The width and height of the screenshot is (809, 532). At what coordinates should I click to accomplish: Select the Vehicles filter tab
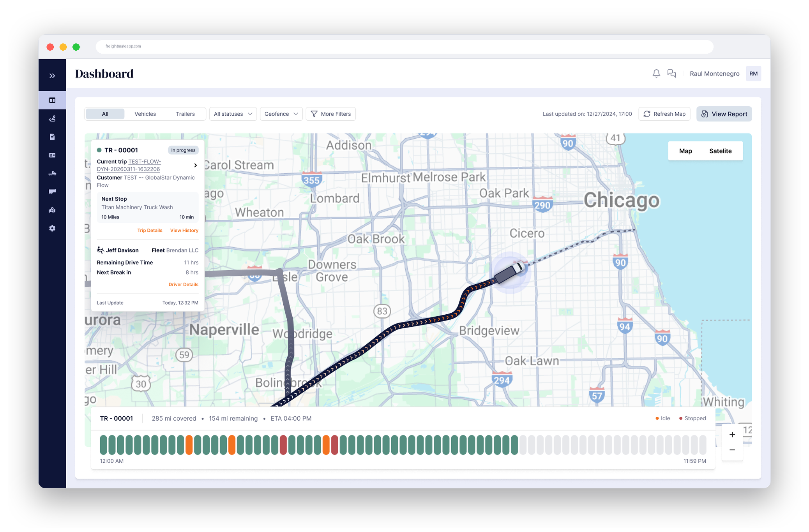145,114
